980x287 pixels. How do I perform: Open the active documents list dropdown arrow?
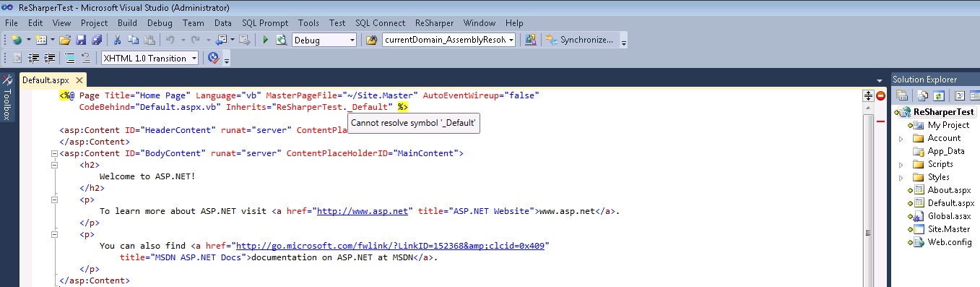tap(879, 80)
